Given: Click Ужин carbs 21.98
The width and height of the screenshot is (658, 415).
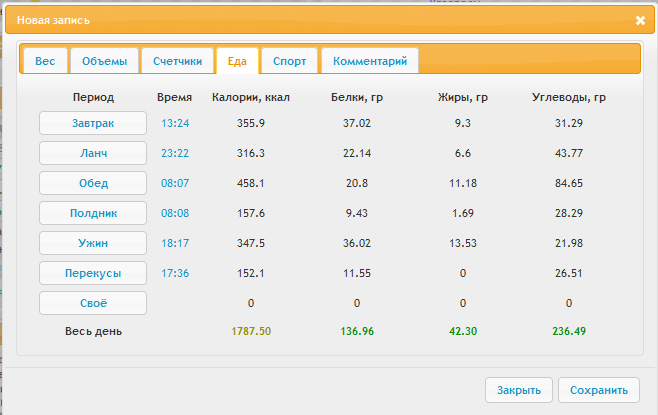Looking at the screenshot, I should point(569,243).
